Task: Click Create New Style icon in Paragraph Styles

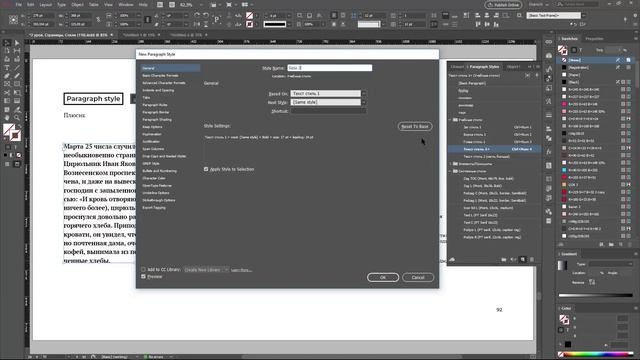Action: click(523, 259)
